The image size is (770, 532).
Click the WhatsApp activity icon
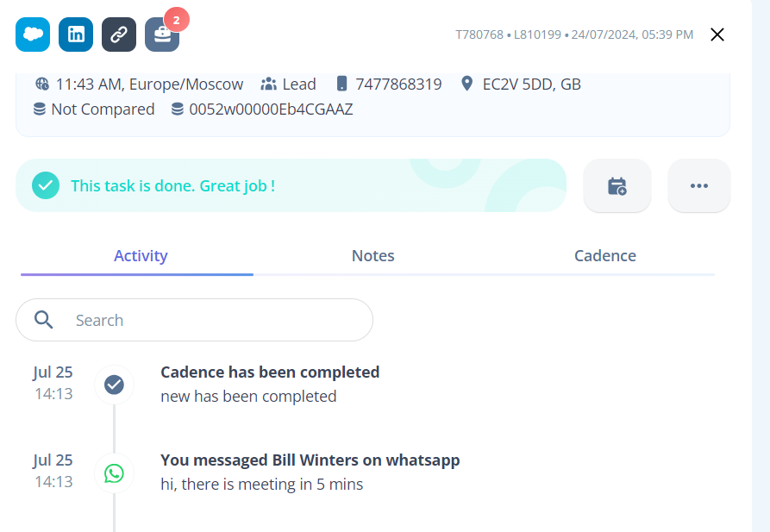[114, 473]
